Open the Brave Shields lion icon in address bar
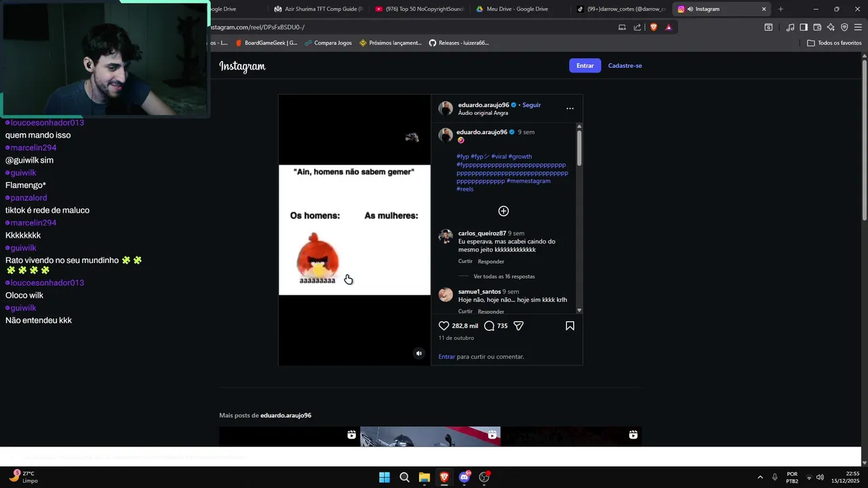This screenshot has height=488, width=868. (654, 27)
